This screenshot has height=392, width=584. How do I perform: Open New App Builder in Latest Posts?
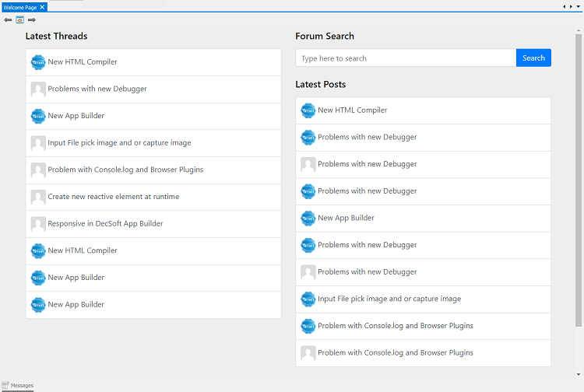tap(346, 219)
